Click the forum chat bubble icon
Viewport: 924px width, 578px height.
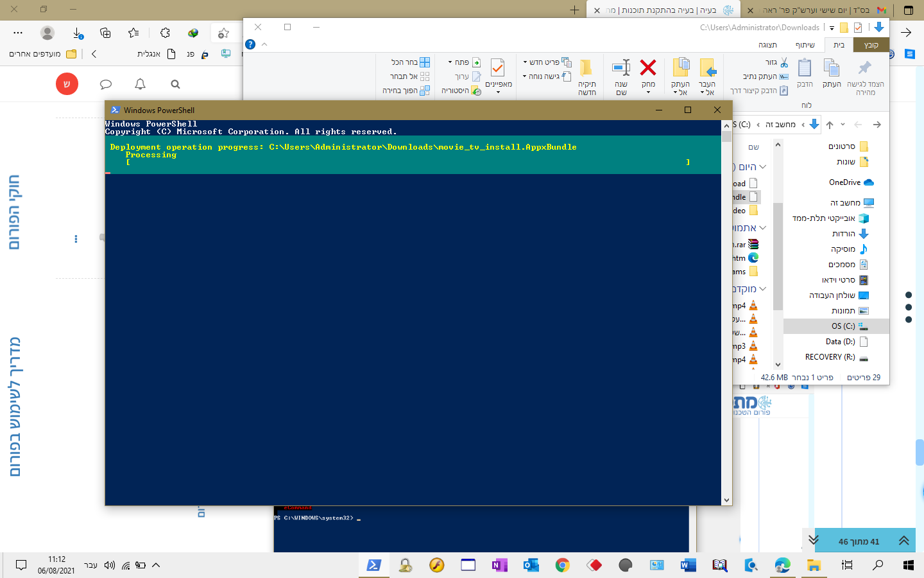tap(106, 84)
